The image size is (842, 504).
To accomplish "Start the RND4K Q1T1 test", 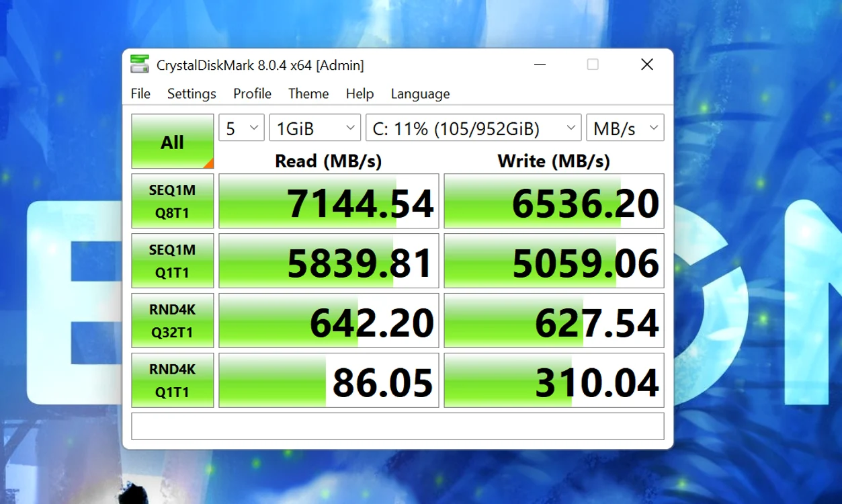I will pyautogui.click(x=173, y=380).
